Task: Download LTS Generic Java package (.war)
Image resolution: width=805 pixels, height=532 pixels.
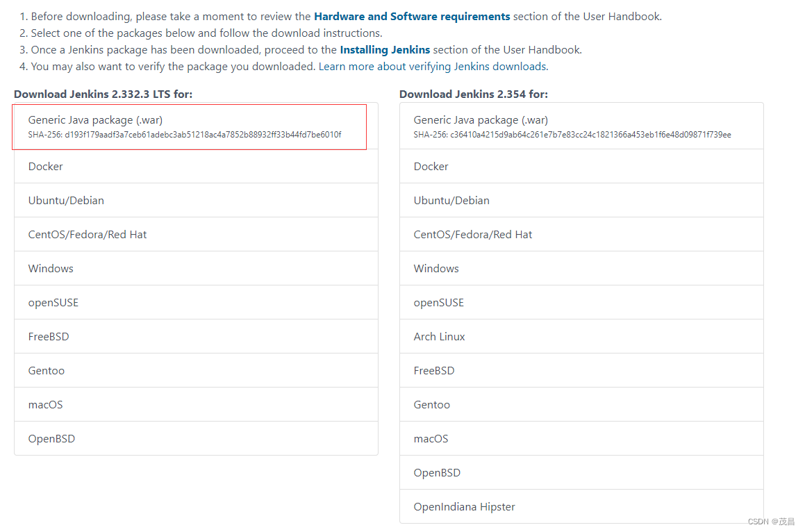Action: pyautogui.click(x=196, y=126)
